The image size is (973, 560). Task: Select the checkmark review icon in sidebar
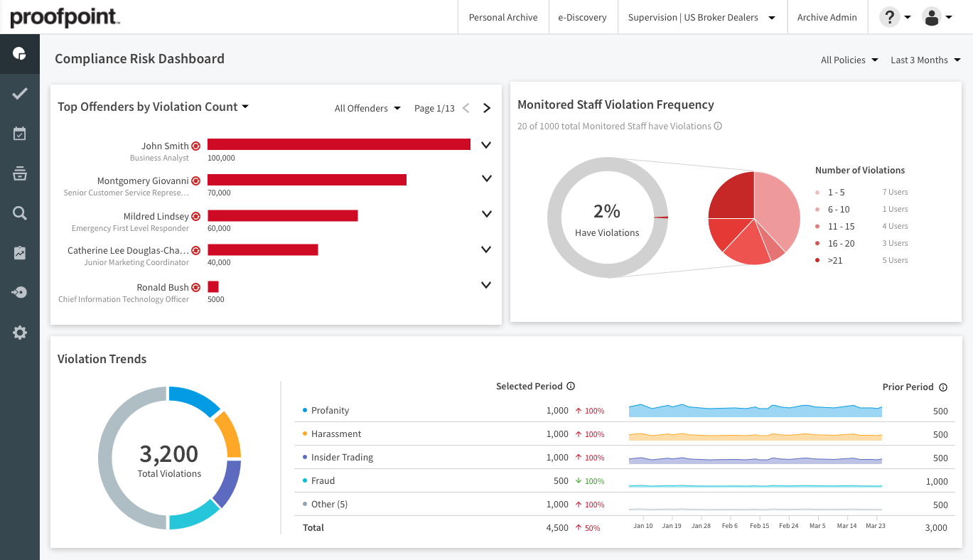click(x=19, y=93)
